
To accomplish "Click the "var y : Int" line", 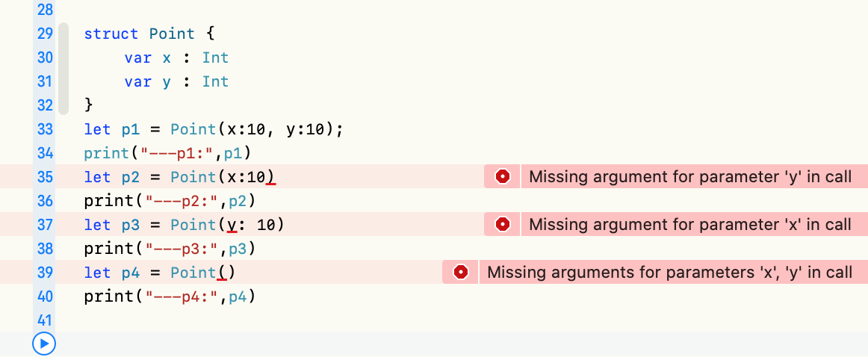I will tap(176, 82).
